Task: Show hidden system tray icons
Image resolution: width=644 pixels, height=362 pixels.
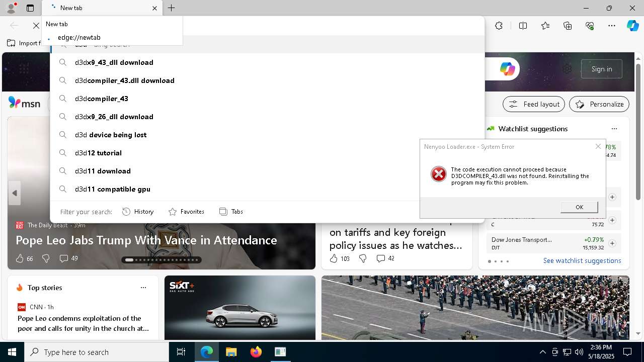Action: coord(542,352)
